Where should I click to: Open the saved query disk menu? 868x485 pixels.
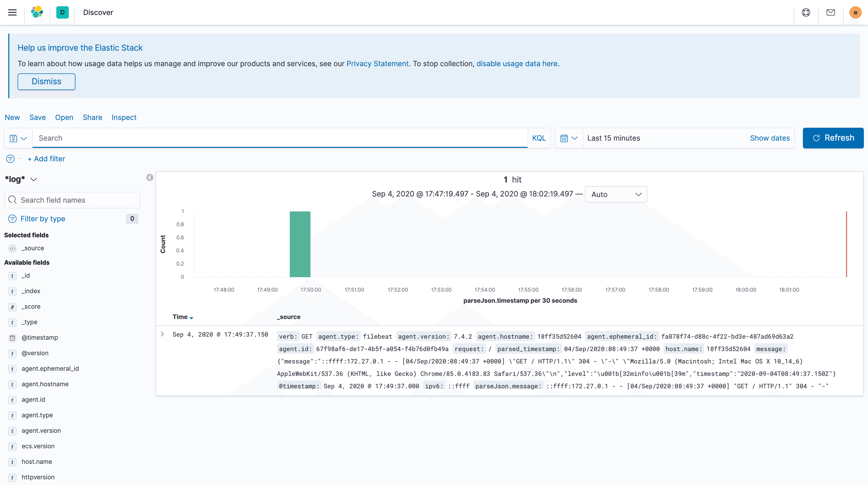18,138
